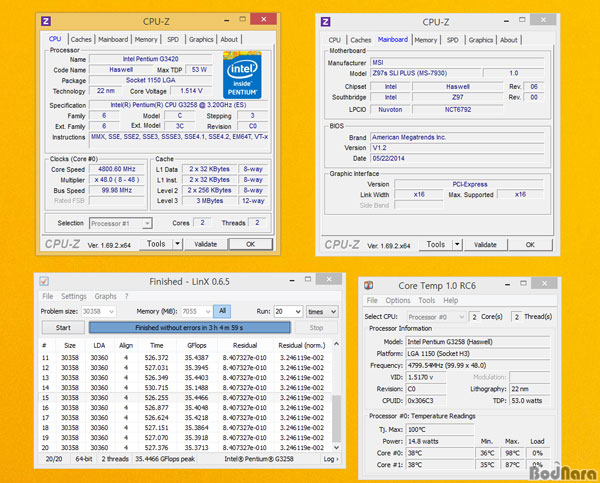Expand the Problem size dropdown in LinX
The width and height of the screenshot is (600, 483).
coord(111,312)
